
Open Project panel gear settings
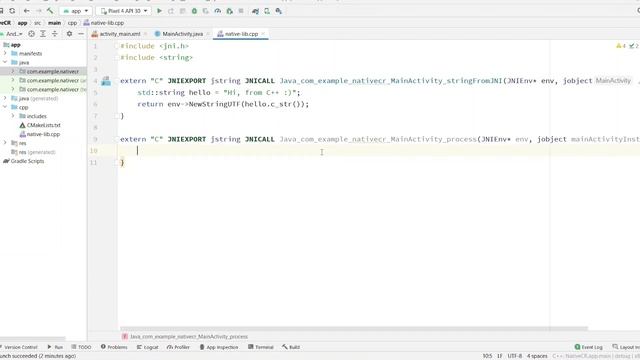coord(69,34)
